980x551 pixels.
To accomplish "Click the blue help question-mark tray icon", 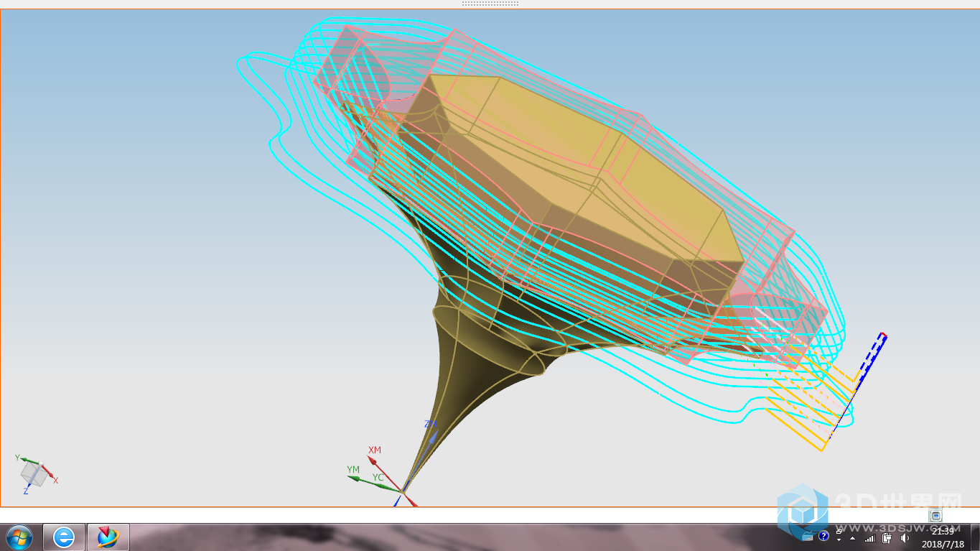I will [823, 536].
